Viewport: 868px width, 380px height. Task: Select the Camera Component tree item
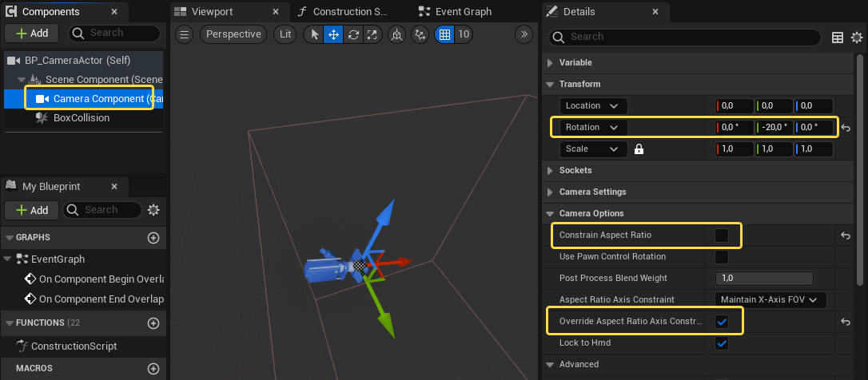(x=84, y=99)
